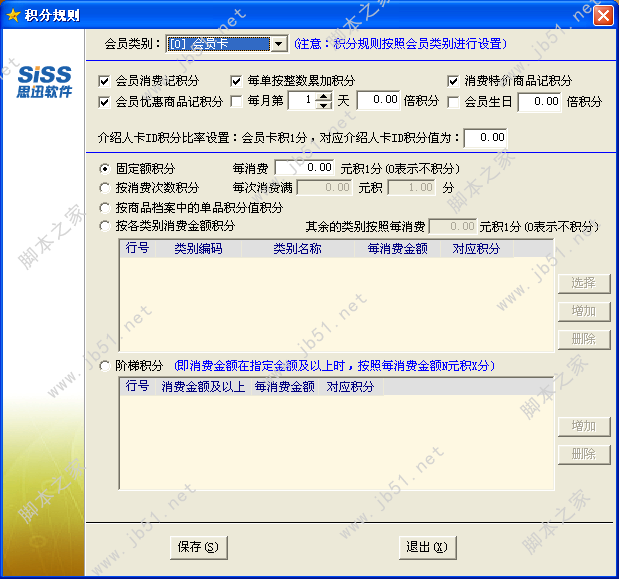619x579 pixels.
Task: Increase the 每月第 day spinner value
Action: click(324, 96)
